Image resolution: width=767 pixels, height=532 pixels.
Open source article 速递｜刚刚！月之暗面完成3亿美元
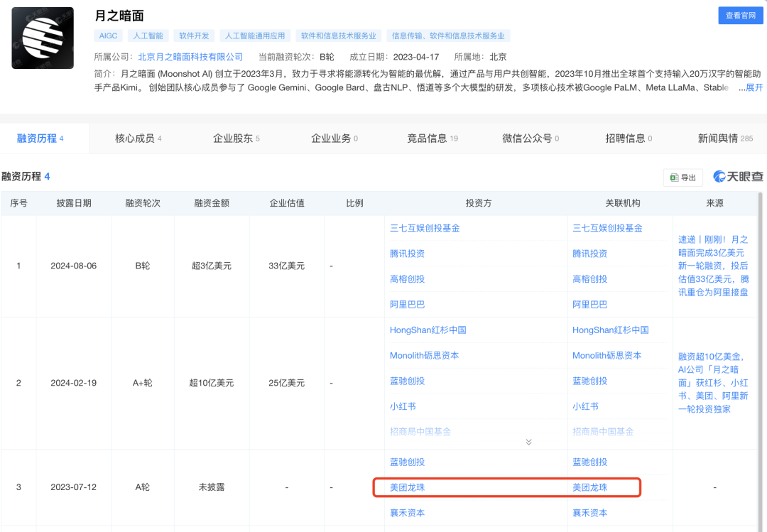(713, 266)
